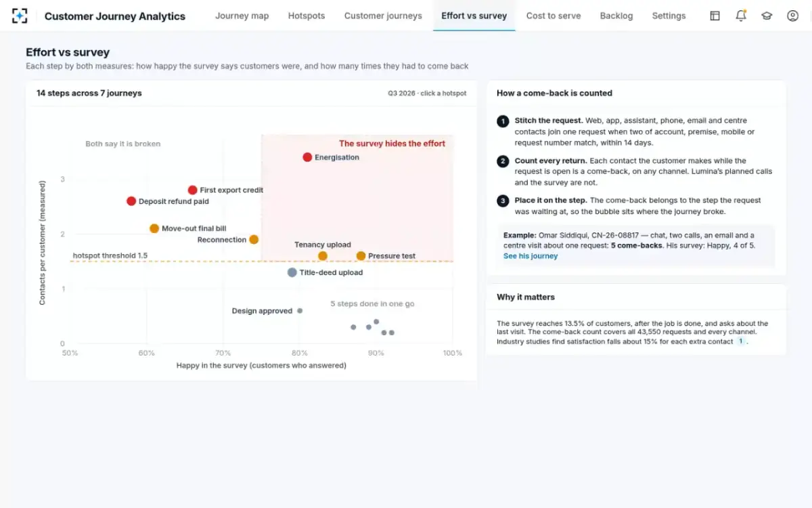This screenshot has width=812, height=508.
Task: Go to the Journey map tab
Action: (x=242, y=16)
